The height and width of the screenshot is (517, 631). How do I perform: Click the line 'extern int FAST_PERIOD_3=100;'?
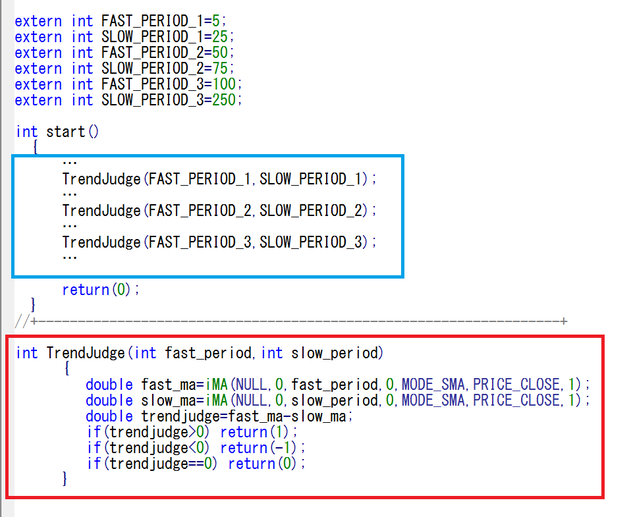click(128, 84)
